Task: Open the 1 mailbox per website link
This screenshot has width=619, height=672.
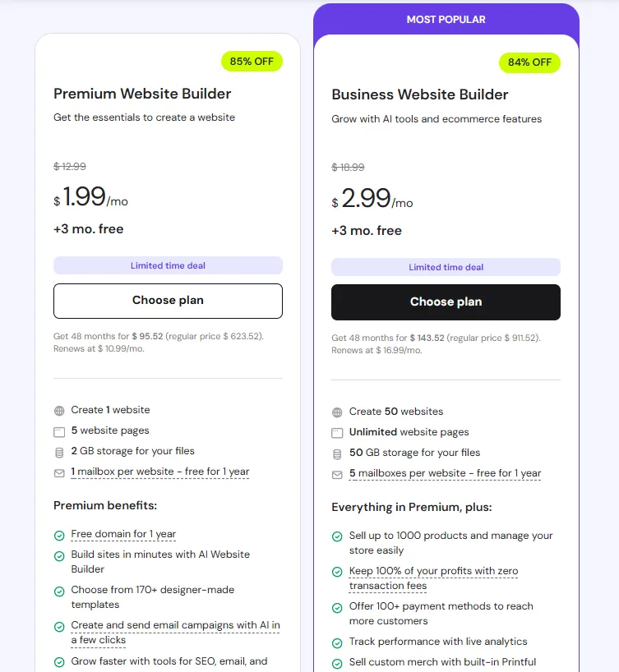Action: click(159, 473)
